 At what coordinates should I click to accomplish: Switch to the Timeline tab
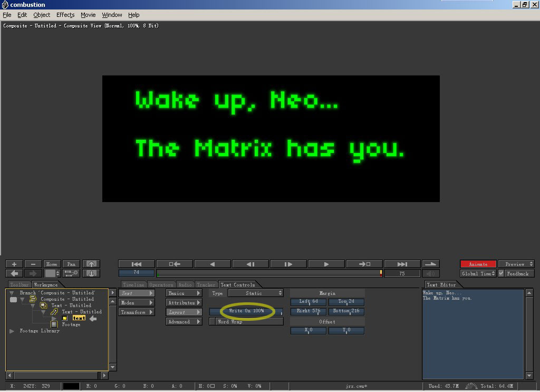[133, 285]
